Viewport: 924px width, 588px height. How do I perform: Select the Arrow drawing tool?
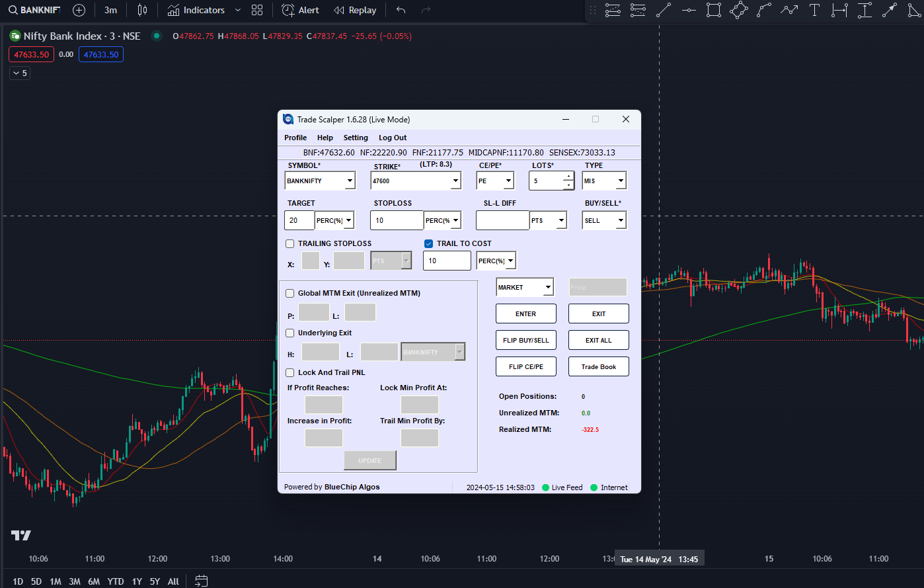click(890, 10)
